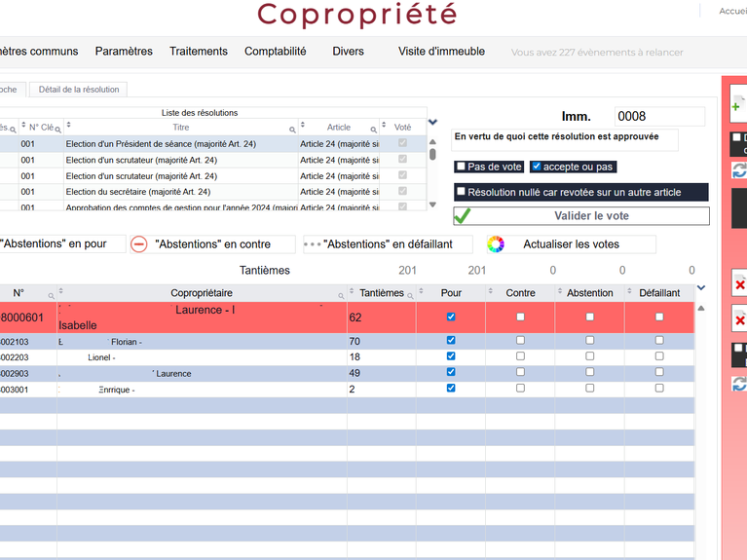Click 'Actualiser les votes' with the color wheel
747x560 pixels.
[571, 244]
